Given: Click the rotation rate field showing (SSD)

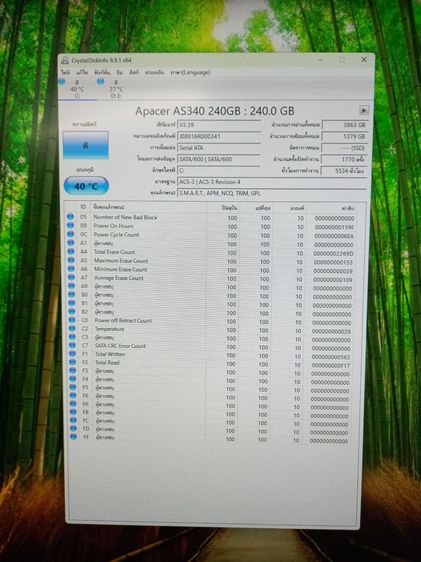Looking at the screenshot, I should pyautogui.click(x=344, y=148).
